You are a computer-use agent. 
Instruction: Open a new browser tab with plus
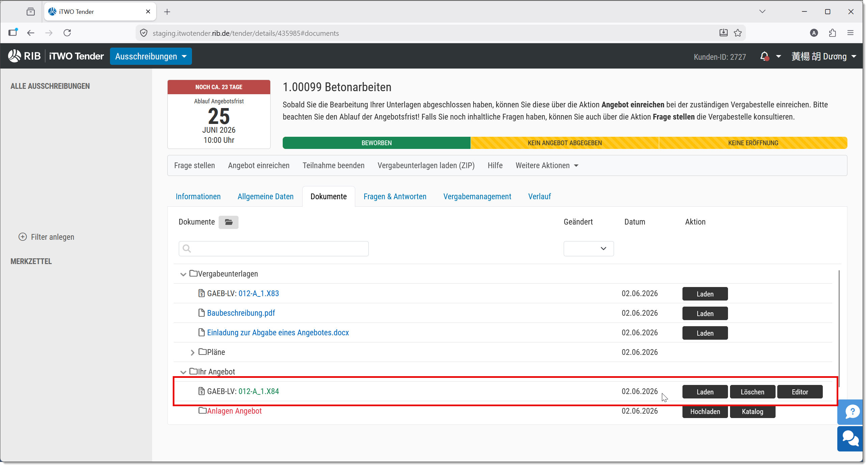[167, 12]
